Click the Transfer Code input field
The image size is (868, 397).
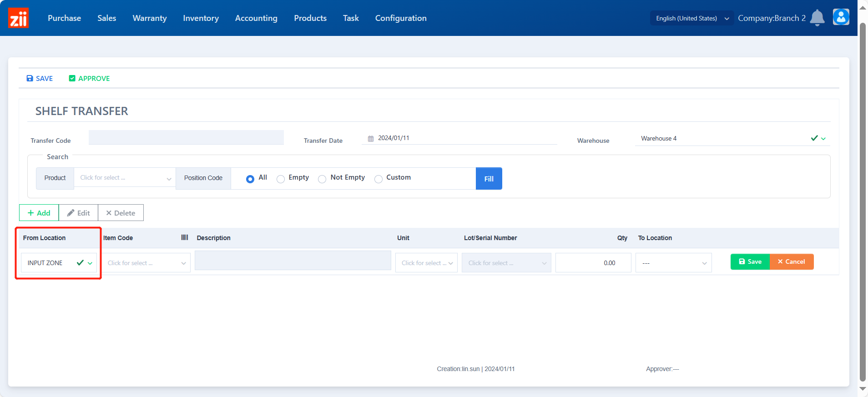click(186, 137)
